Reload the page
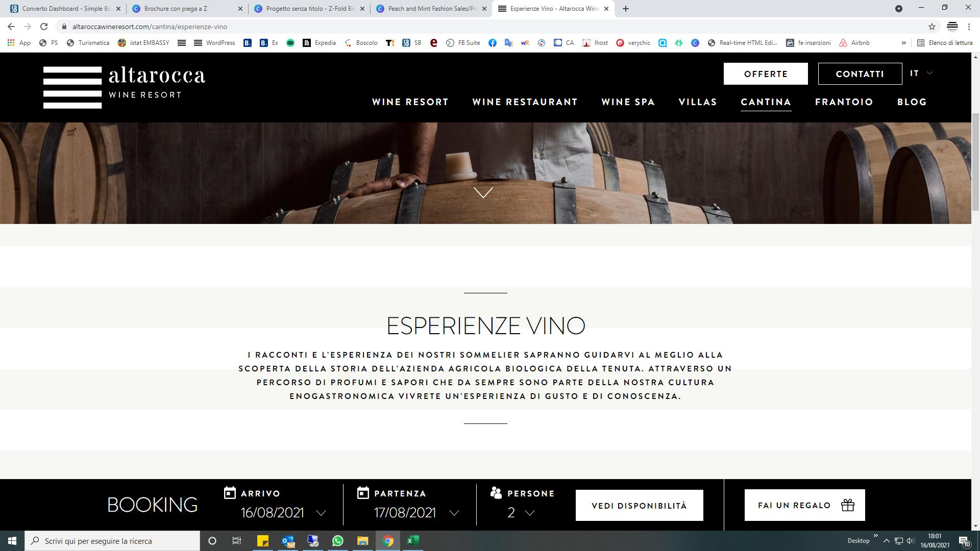The width and height of the screenshot is (980, 551). click(x=44, y=27)
